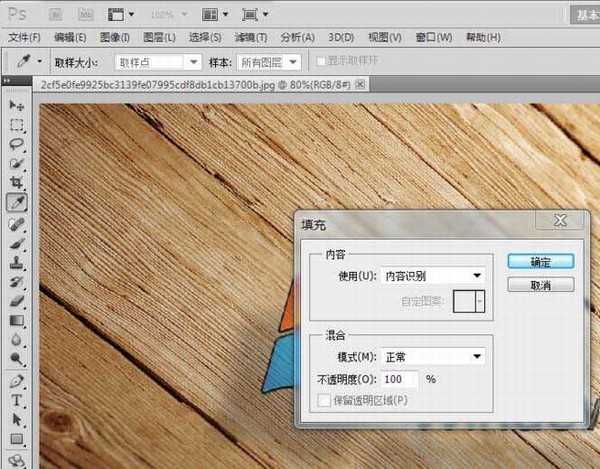Toggle the 显示取样环 checkbox
Viewport: 600px width, 469px height.
(x=321, y=61)
